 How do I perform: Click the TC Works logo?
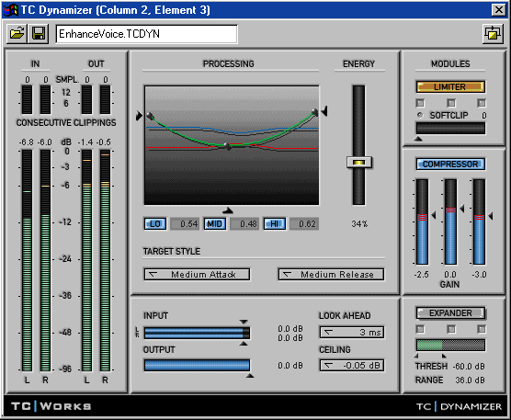point(51,406)
